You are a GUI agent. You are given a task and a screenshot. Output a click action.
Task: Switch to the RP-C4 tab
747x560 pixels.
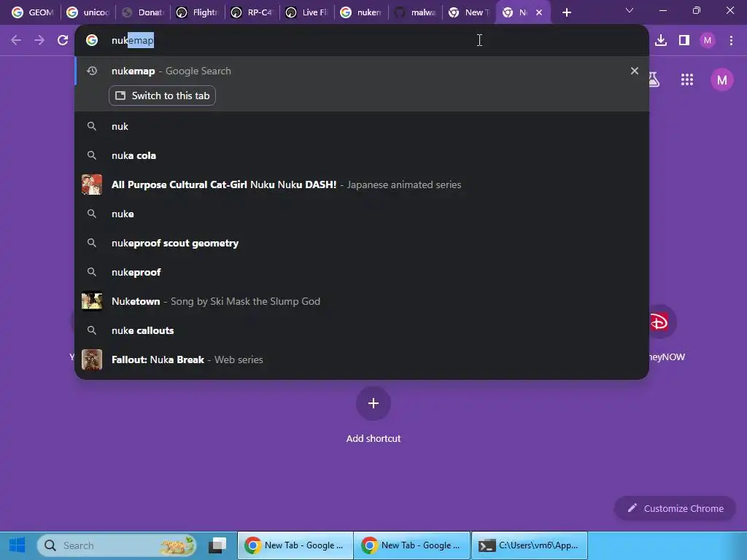pyautogui.click(x=252, y=12)
